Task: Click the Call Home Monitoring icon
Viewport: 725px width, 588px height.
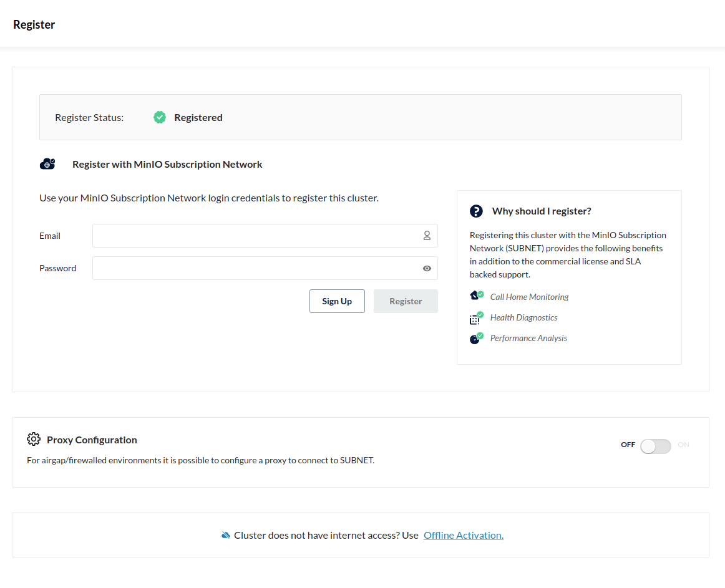Action: (x=477, y=296)
